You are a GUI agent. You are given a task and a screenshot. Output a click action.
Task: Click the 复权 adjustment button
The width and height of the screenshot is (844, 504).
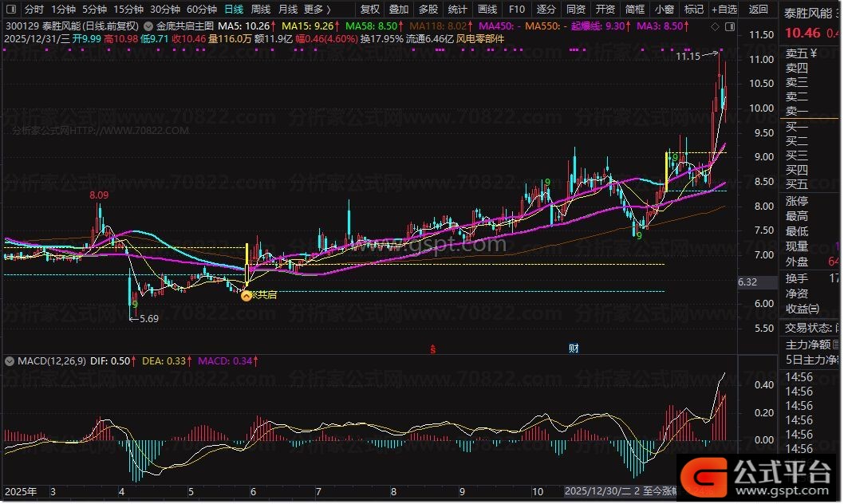click(370, 10)
